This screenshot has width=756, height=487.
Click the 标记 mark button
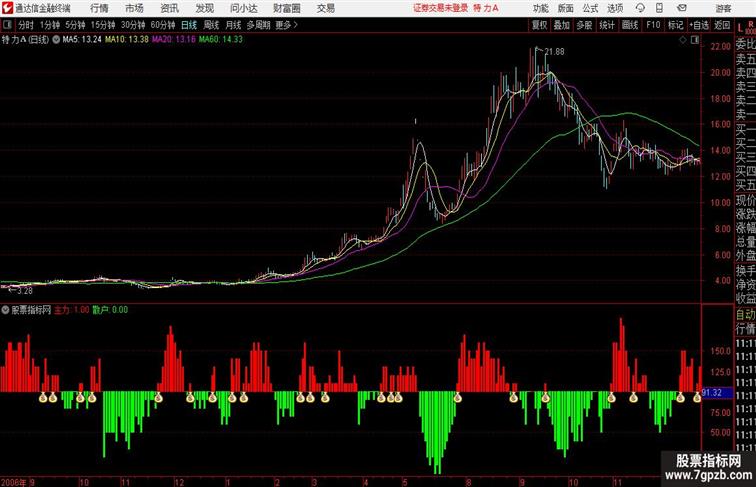[675, 25]
